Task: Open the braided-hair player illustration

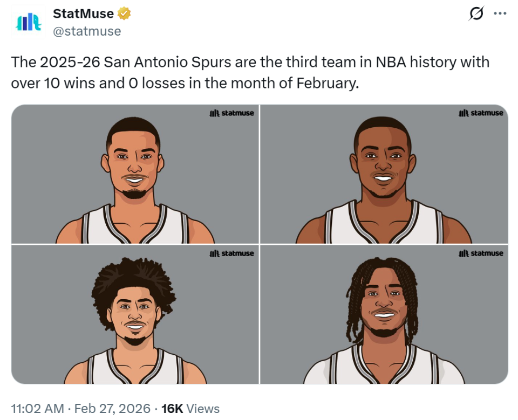Action: click(x=384, y=315)
